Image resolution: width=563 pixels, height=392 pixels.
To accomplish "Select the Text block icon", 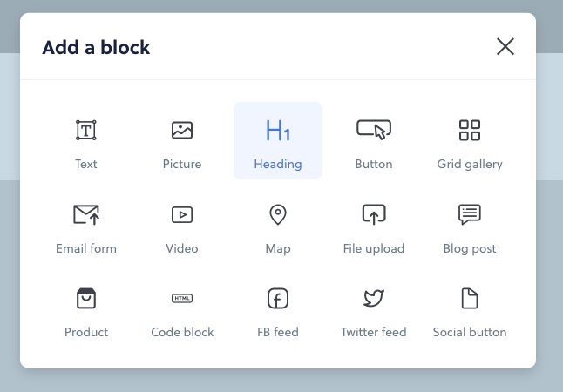I will point(86,130).
